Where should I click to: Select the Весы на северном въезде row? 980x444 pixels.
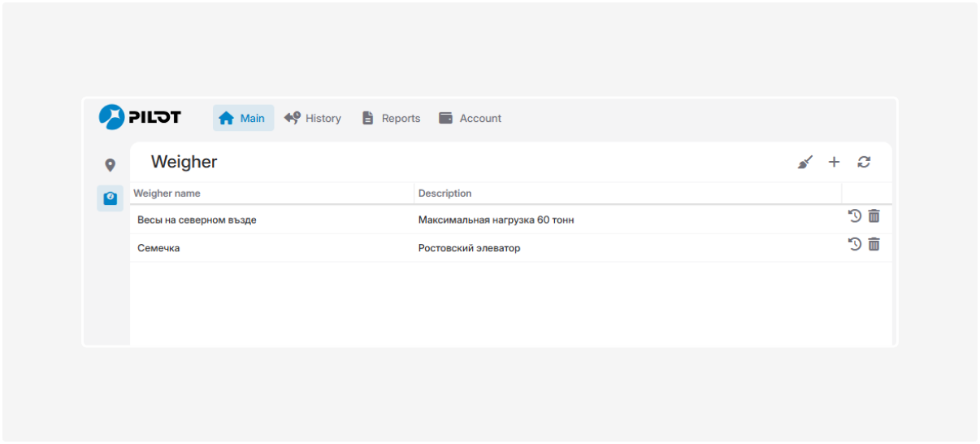click(x=197, y=220)
